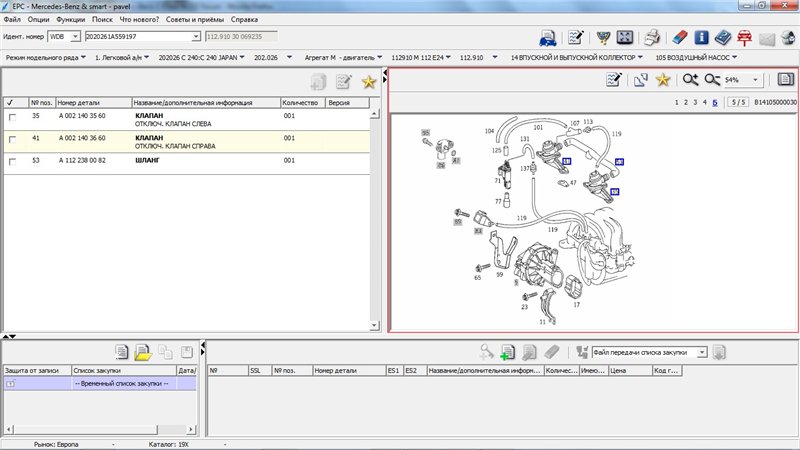Screen dimensions: 800x450
Task: Zoom out of the diagram
Action: tap(712, 80)
